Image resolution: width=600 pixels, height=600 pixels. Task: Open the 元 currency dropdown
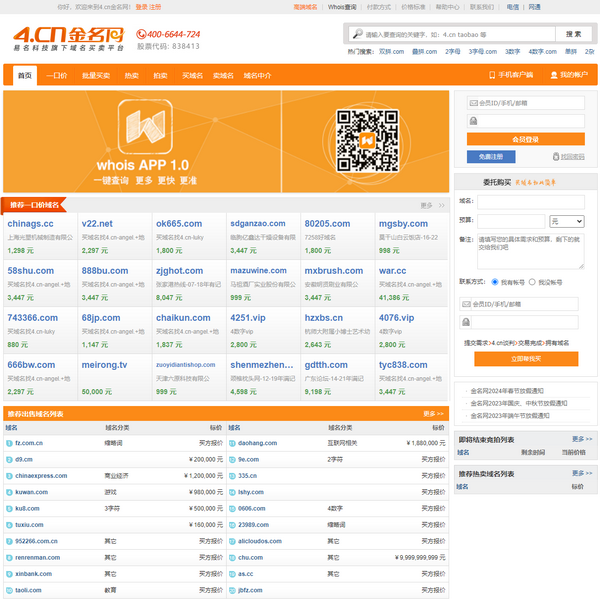[566, 220]
